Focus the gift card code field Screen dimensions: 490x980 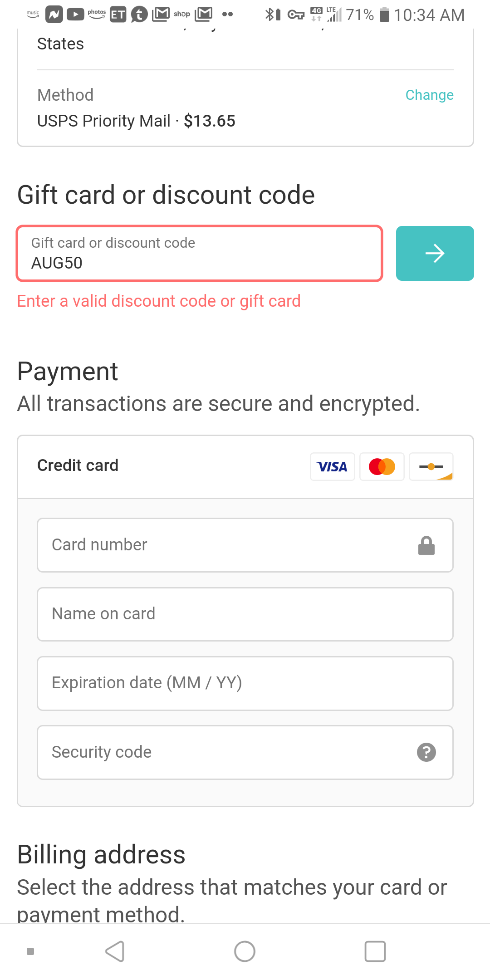(x=200, y=253)
